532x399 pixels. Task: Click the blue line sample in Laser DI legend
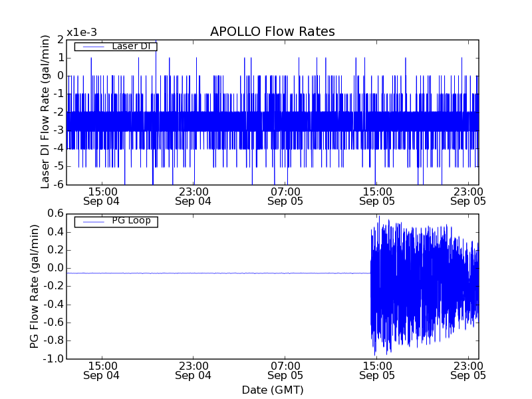[x=92, y=47]
